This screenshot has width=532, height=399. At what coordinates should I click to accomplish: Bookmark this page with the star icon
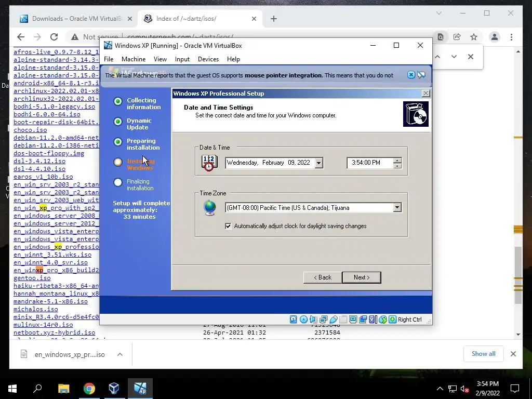(x=474, y=37)
